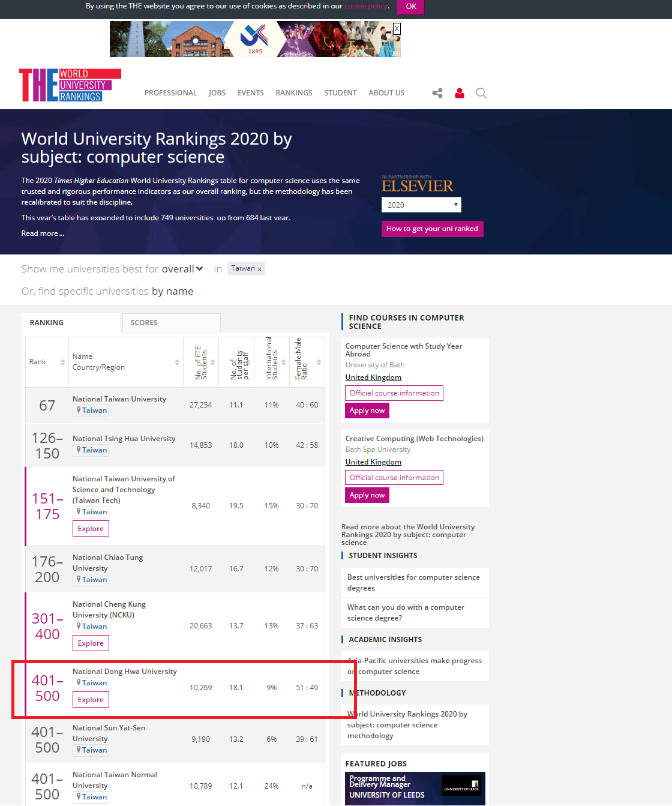Apply now for University of Bath course

click(367, 411)
